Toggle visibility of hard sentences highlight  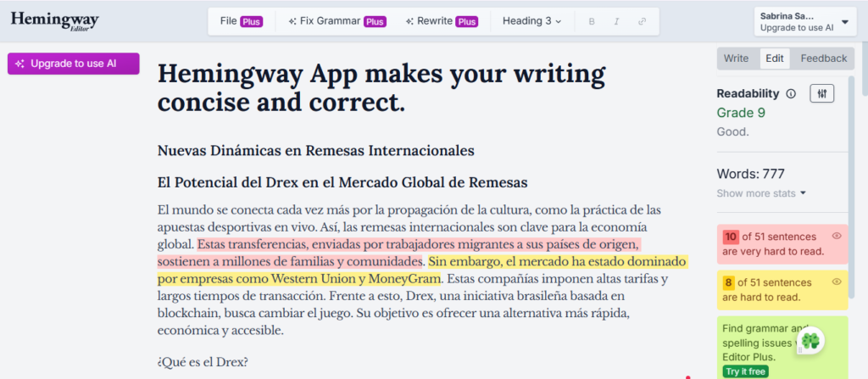click(837, 282)
